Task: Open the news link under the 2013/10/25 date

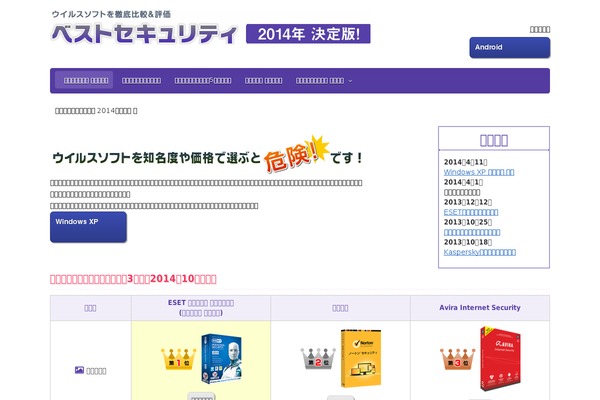Action: click(472, 232)
